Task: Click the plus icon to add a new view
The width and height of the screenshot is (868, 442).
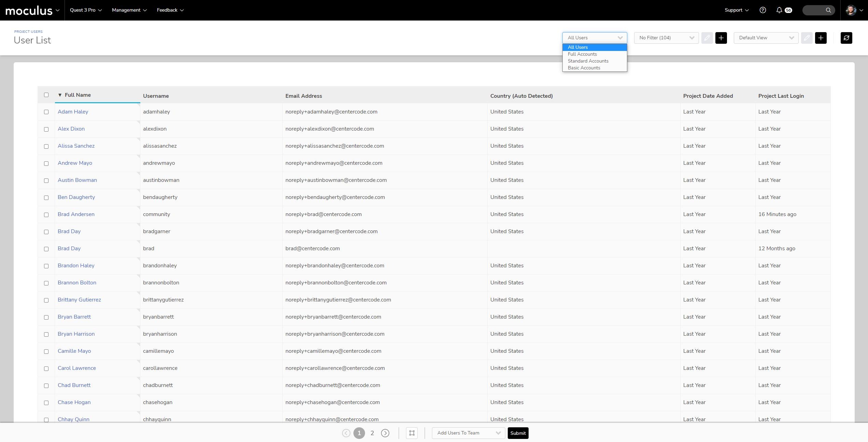Action: click(821, 38)
